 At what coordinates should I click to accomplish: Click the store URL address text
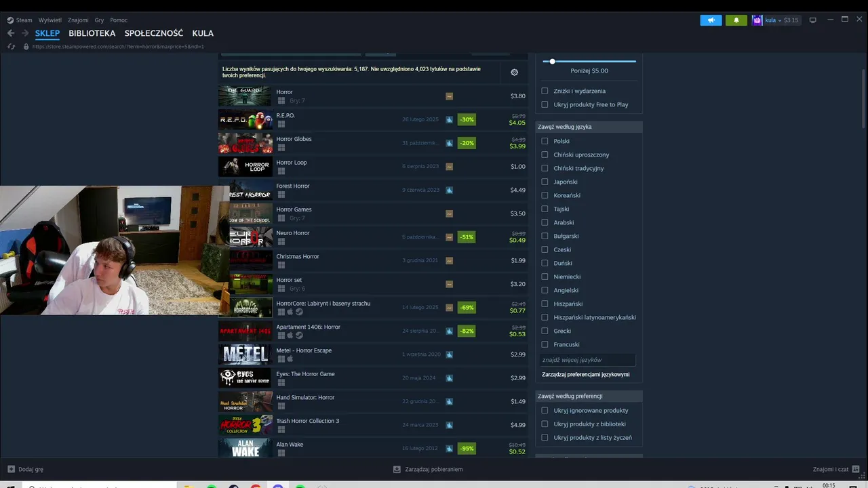(x=118, y=47)
